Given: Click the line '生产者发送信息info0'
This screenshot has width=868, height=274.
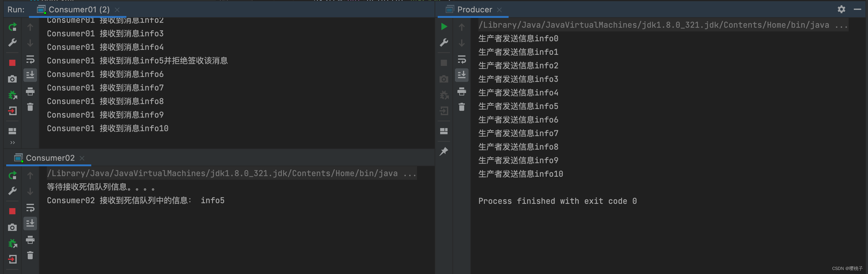Looking at the screenshot, I should click(x=518, y=38).
